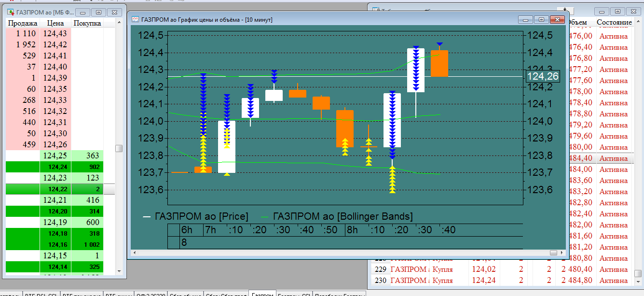644x296 pixels.
Task: Click the Продажа column header
Action: pos(23,23)
